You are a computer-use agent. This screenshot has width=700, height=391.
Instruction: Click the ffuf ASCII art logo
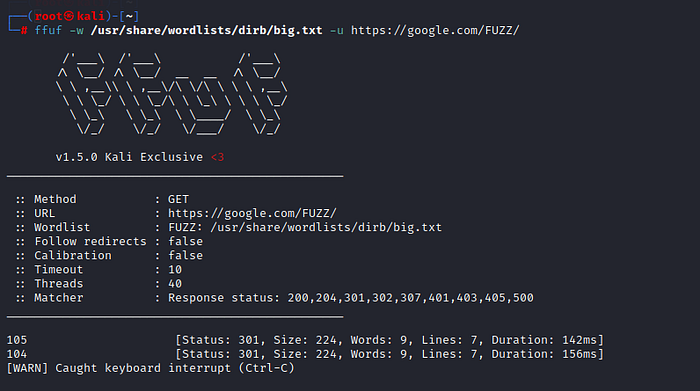(172, 94)
